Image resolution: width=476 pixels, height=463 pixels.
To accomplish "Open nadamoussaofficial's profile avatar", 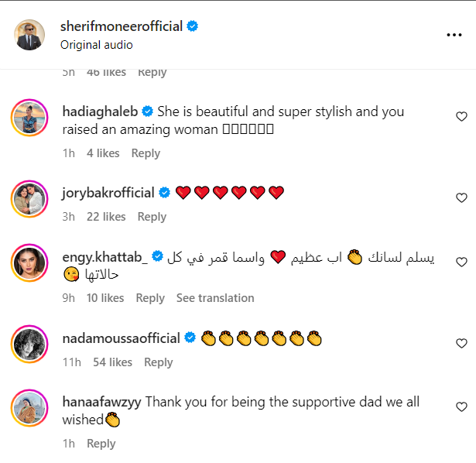I will [x=31, y=345].
